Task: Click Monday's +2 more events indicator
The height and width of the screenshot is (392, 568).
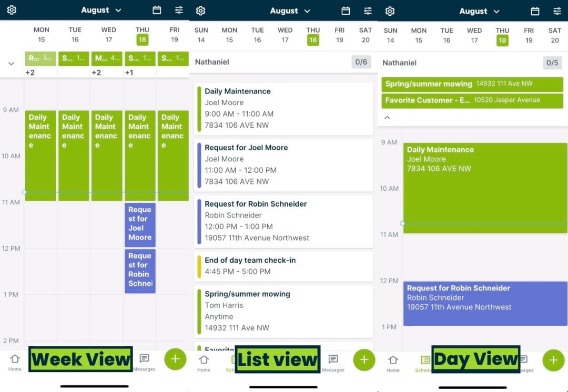Action: 30,73
